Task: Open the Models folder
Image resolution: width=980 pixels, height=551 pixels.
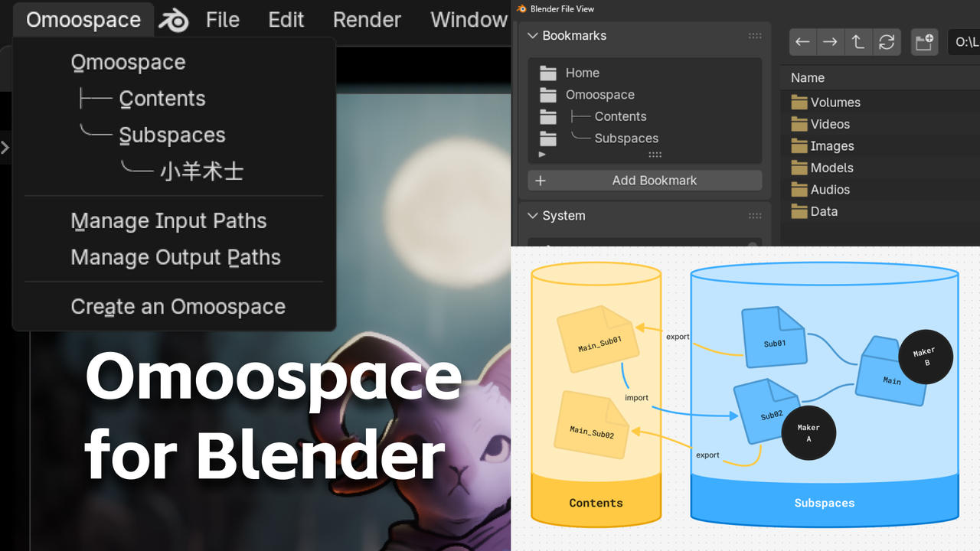Action: 831,168
